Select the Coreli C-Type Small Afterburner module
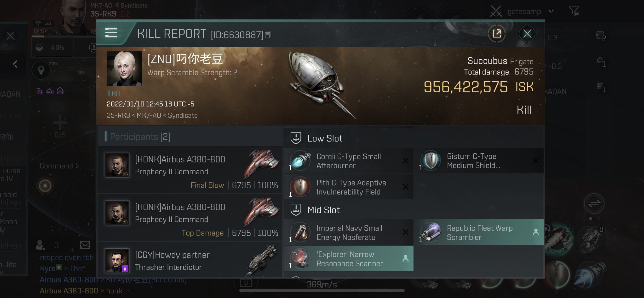Screen dimensions: 644x298 [x=349, y=161]
